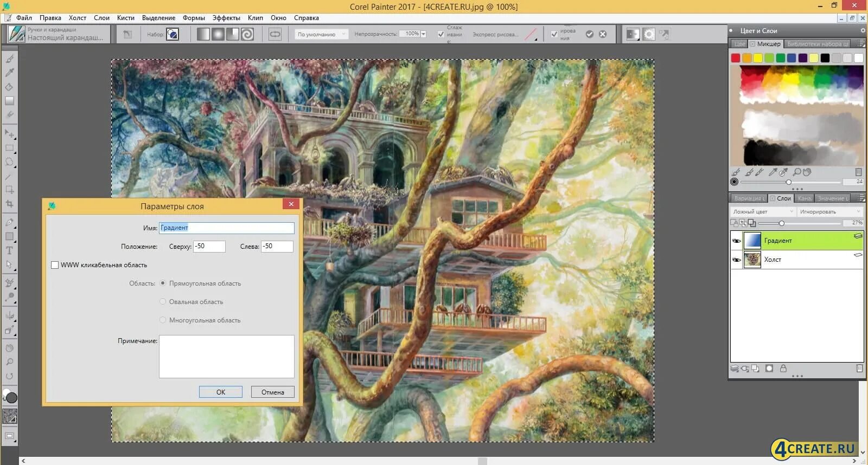Open the brush selector Настоящий карандаш
This screenshot has width=868, height=465.
point(59,34)
